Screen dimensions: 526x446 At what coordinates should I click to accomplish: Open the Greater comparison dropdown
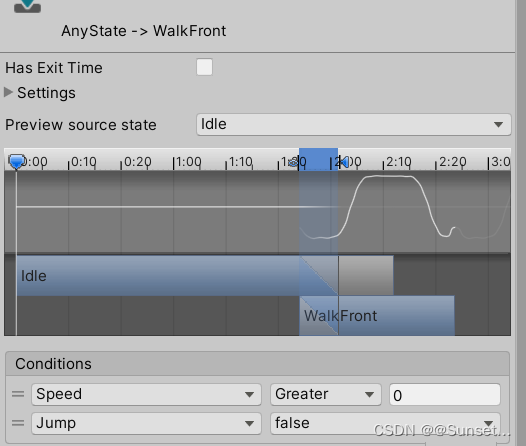(325, 394)
